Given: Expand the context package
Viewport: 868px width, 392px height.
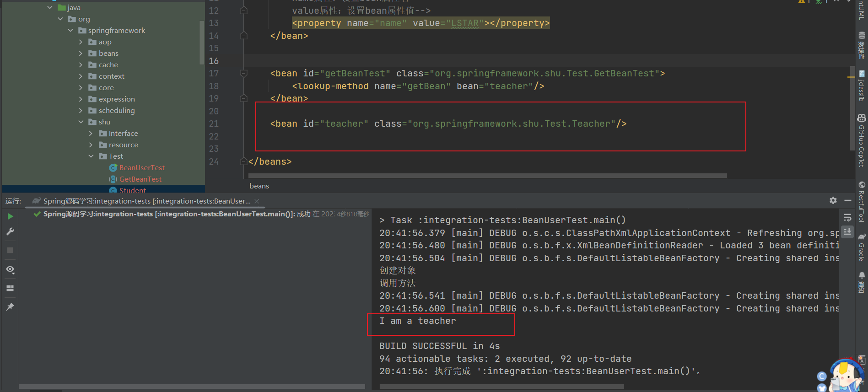Looking at the screenshot, I should click(81, 76).
